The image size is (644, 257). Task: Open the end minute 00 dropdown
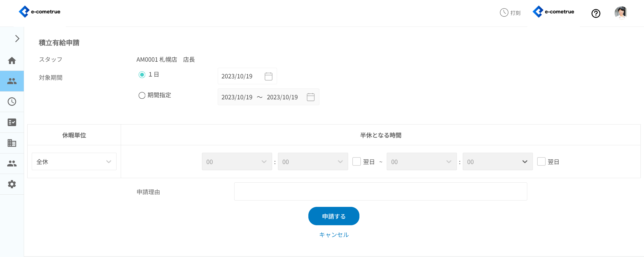click(497, 161)
